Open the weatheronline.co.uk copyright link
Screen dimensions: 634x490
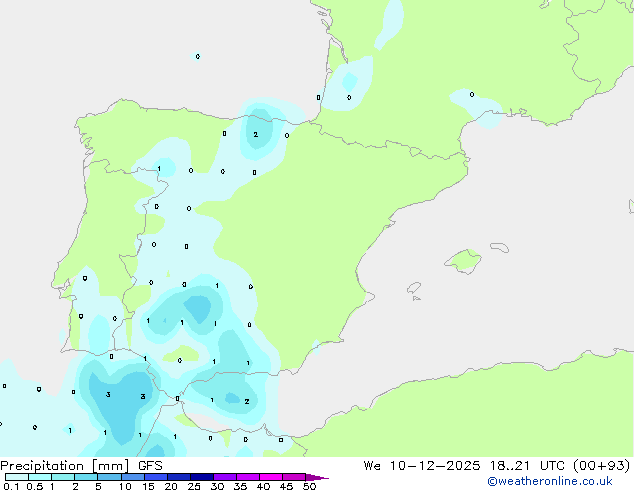click(x=550, y=481)
